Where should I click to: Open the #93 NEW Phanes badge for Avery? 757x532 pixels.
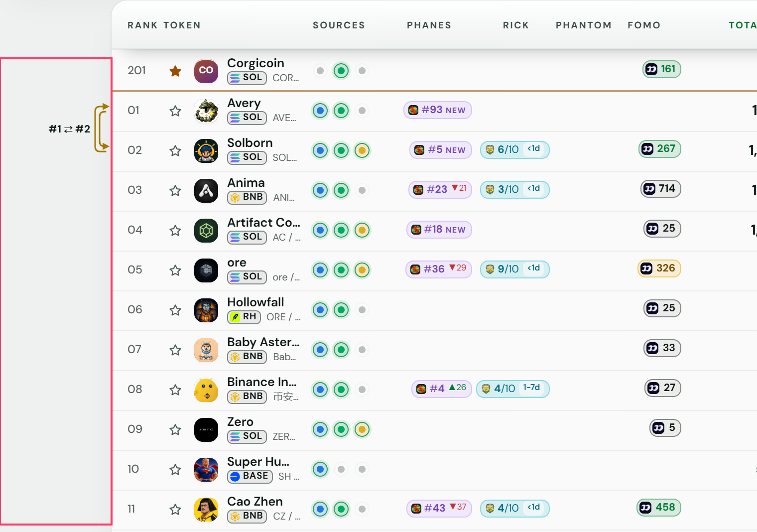click(x=438, y=110)
